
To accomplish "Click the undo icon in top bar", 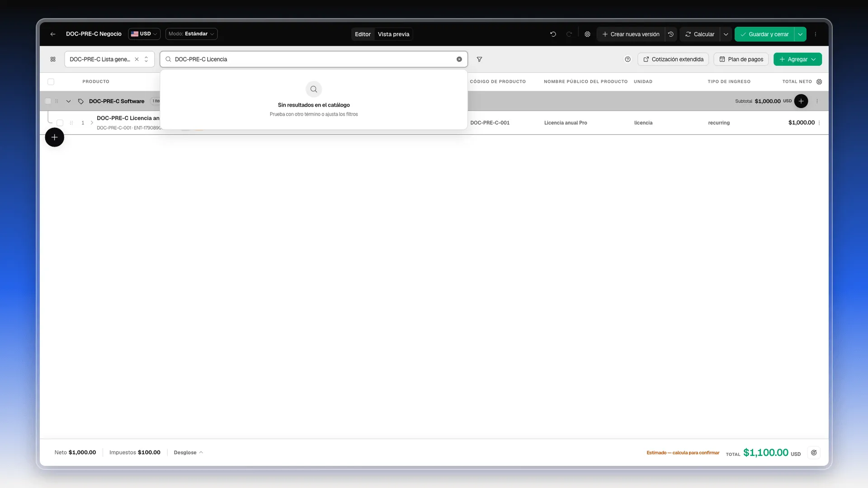I will [x=553, y=34].
